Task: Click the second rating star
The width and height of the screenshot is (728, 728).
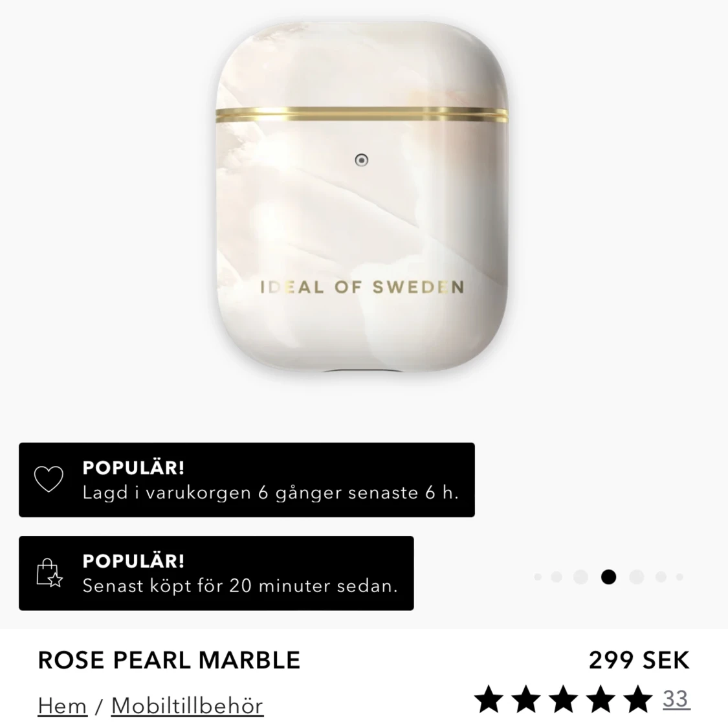Action: click(x=526, y=699)
